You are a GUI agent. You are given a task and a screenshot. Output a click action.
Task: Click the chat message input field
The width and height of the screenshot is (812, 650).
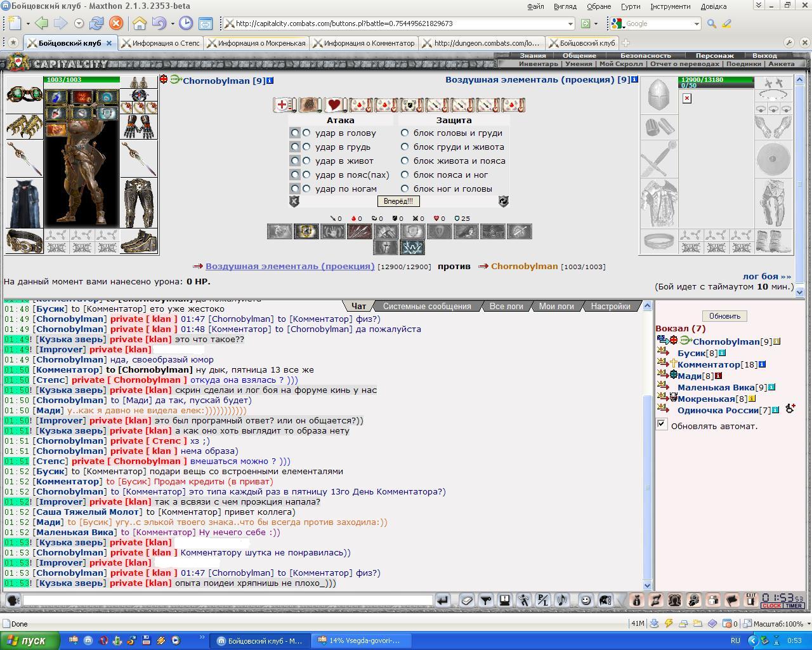coord(228,600)
